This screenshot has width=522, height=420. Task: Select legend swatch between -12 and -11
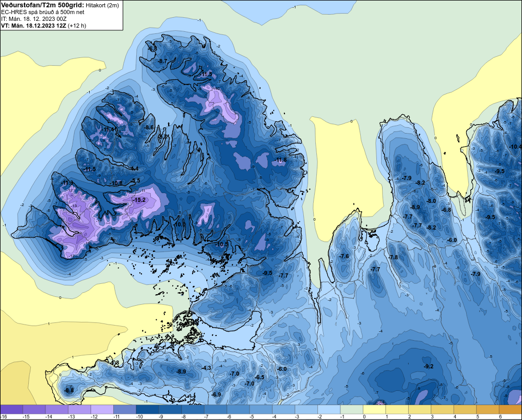coord(102,410)
